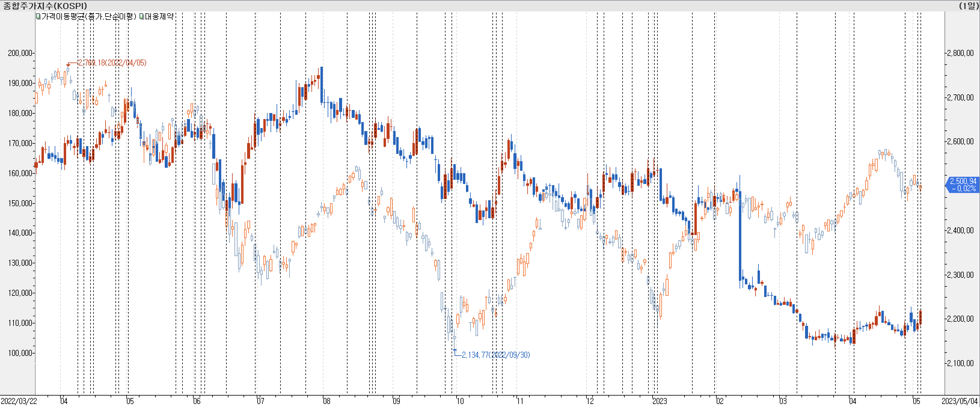Click the 200,000 left axis label
Screen dimensions: 980x407
(x=20, y=53)
